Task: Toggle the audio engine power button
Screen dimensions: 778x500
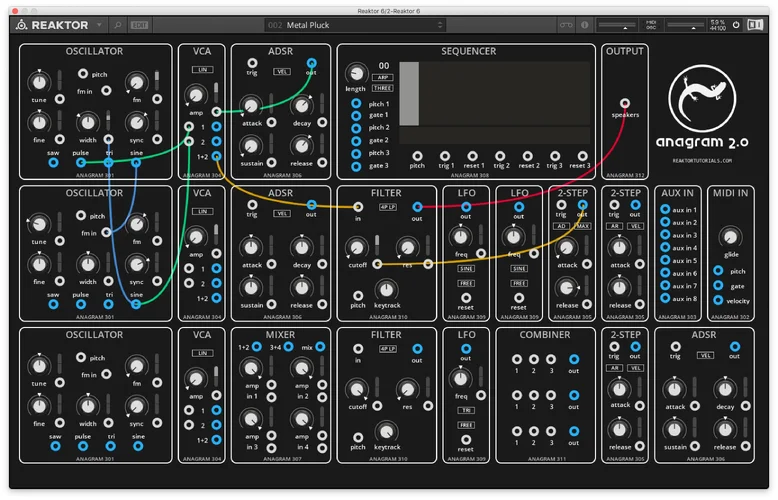Action: click(x=736, y=25)
